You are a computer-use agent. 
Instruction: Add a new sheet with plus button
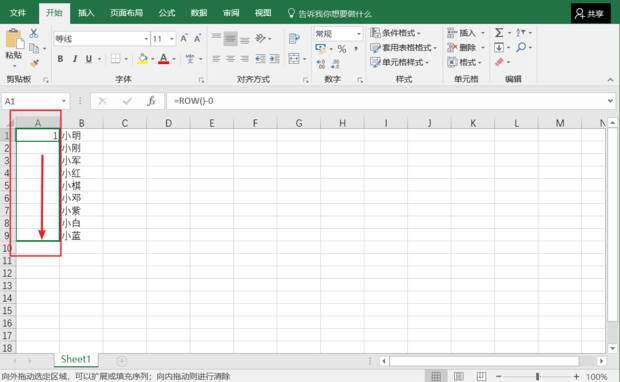pyautogui.click(x=121, y=361)
